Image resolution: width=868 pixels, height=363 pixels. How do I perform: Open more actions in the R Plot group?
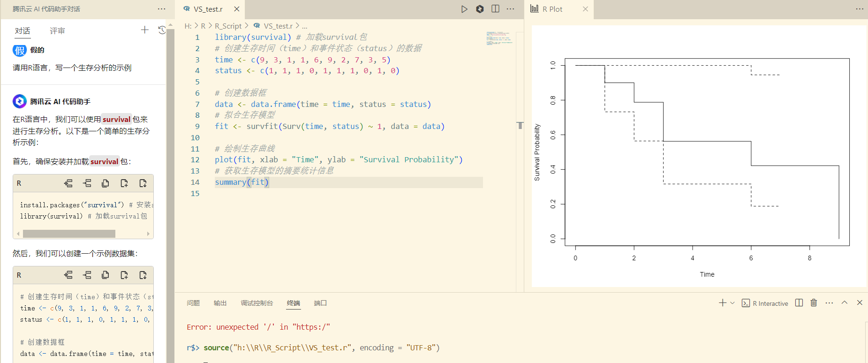point(860,9)
